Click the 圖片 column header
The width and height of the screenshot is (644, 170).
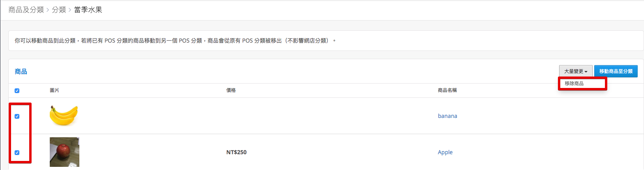(x=54, y=90)
